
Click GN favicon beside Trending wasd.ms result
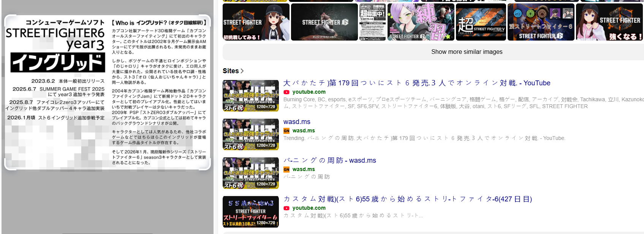pyautogui.click(x=286, y=131)
